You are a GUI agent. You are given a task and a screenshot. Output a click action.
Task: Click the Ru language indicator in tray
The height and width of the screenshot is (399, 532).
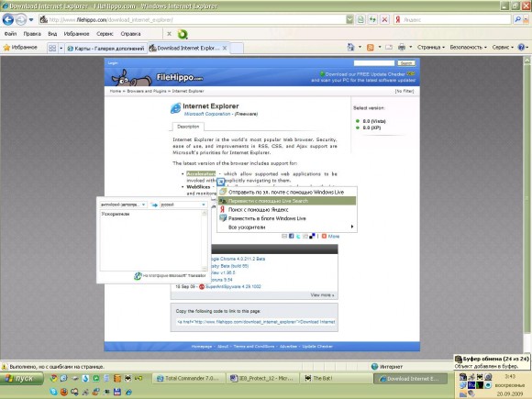click(x=471, y=385)
